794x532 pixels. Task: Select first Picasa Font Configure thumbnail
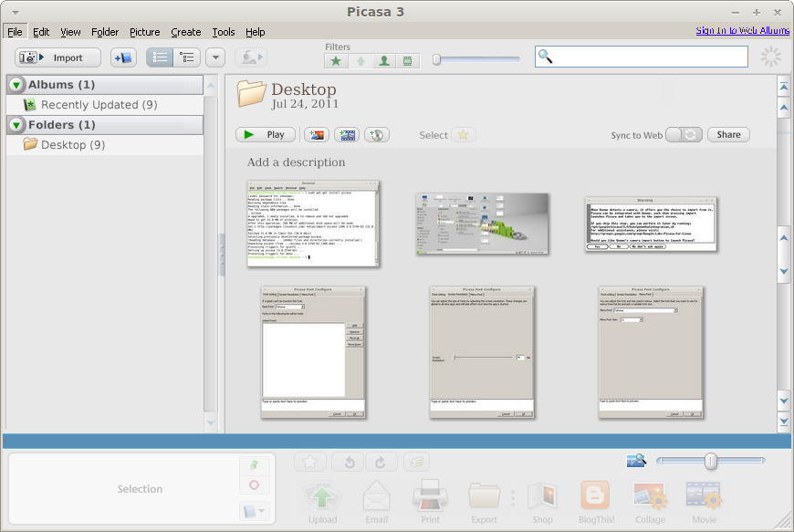click(x=313, y=352)
